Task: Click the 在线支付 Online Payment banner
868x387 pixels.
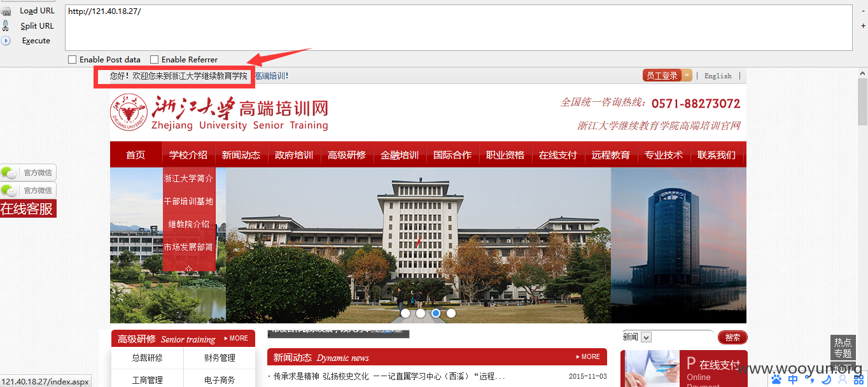Action: (x=685, y=369)
